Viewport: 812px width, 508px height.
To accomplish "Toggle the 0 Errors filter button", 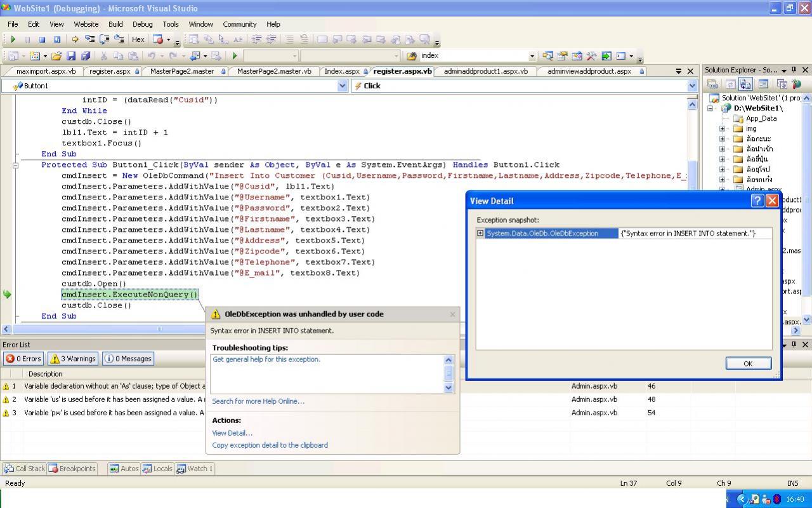I will pyautogui.click(x=23, y=359).
